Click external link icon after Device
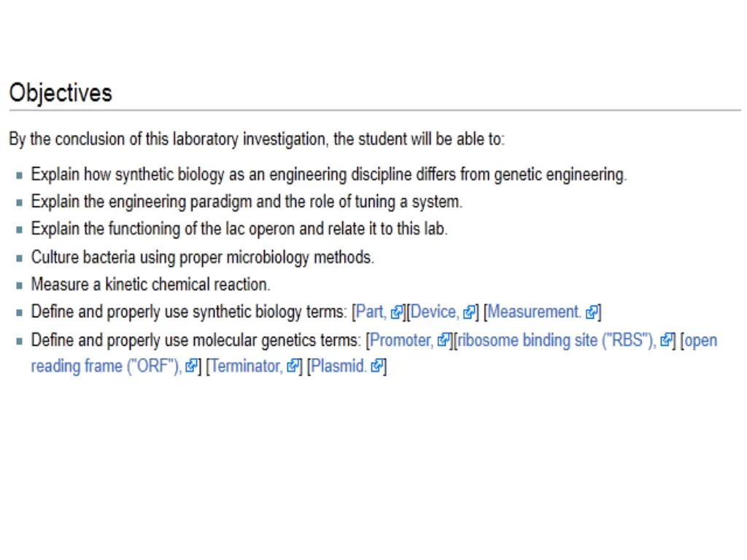 tap(469, 312)
